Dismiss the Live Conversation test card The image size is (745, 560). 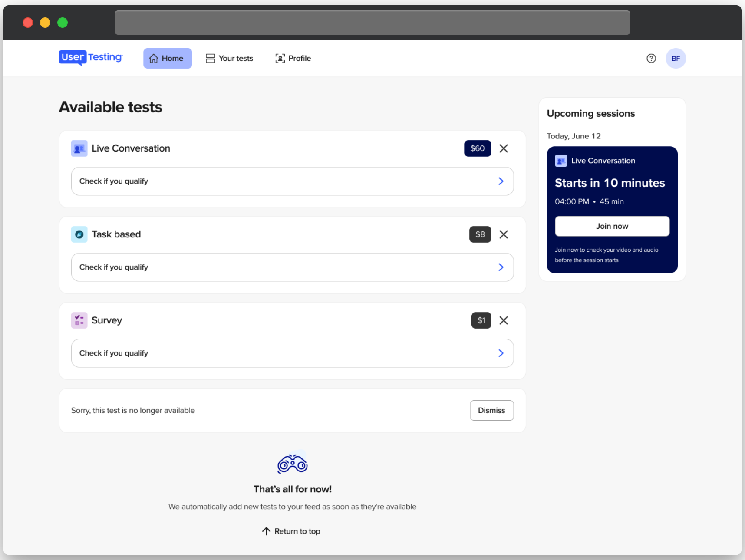pos(504,148)
